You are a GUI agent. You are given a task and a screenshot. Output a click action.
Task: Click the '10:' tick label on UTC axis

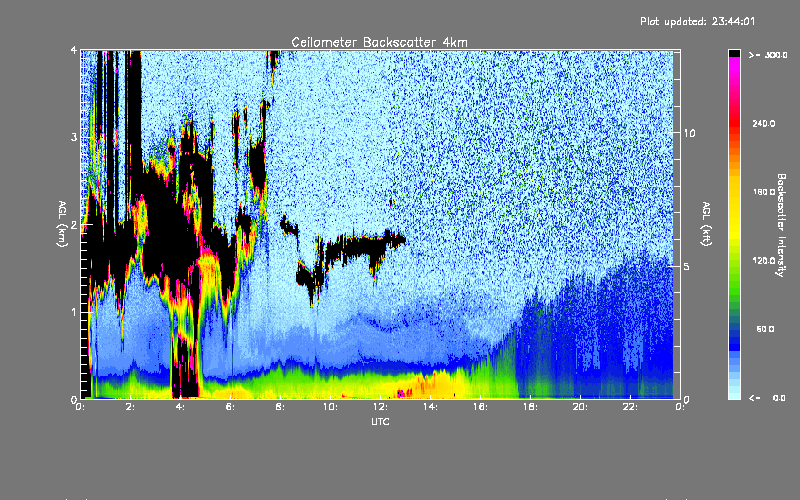pyautogui.click(x=330, y=407)
